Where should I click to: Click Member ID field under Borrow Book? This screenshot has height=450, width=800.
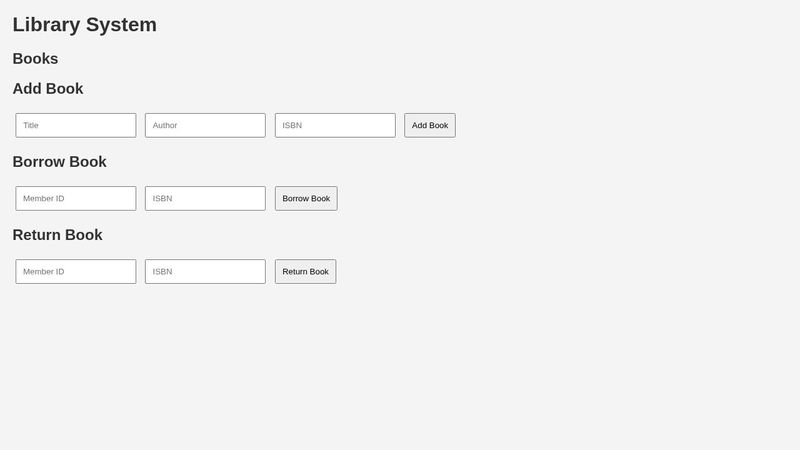[x=76, y=198]
